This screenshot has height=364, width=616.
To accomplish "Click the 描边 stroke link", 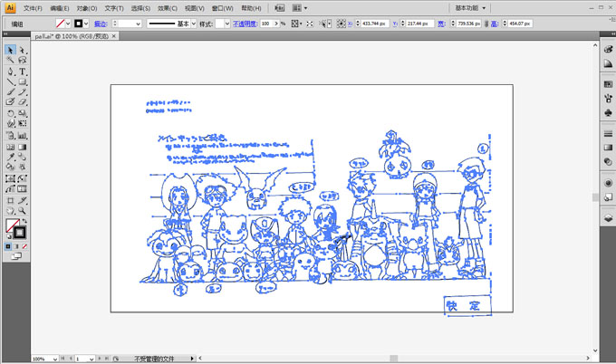I will [x=101, y=24].
